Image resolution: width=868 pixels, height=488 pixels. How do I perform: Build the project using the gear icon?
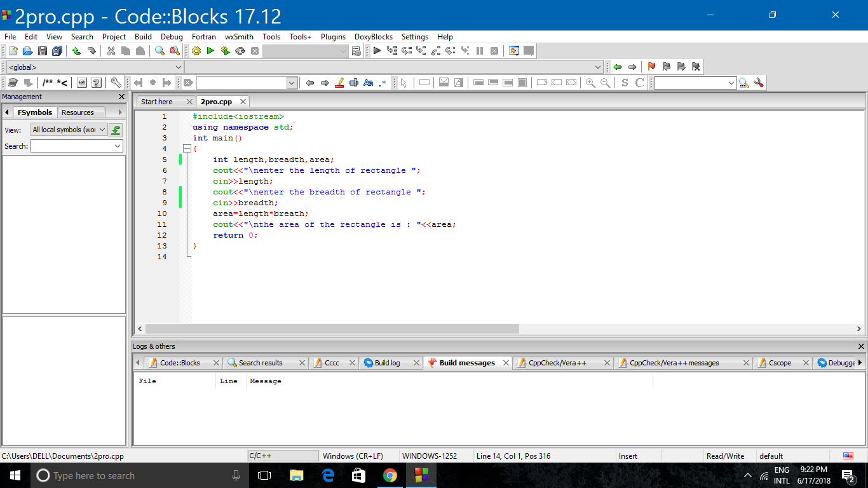[196, 51]
